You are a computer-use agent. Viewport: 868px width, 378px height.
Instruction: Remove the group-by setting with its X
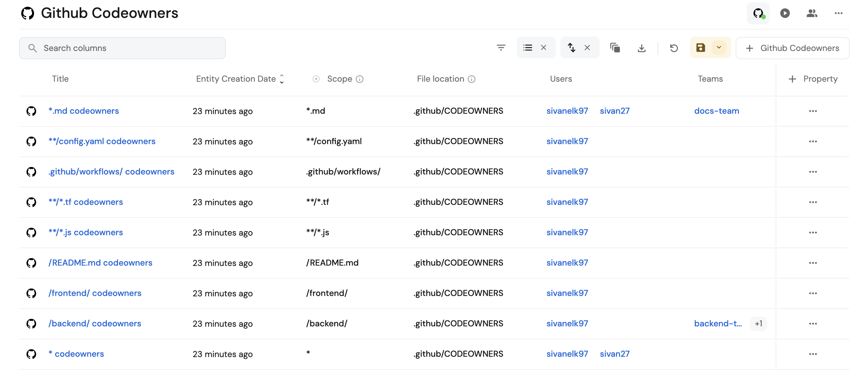pyautogui.click(x=544, y=48)
